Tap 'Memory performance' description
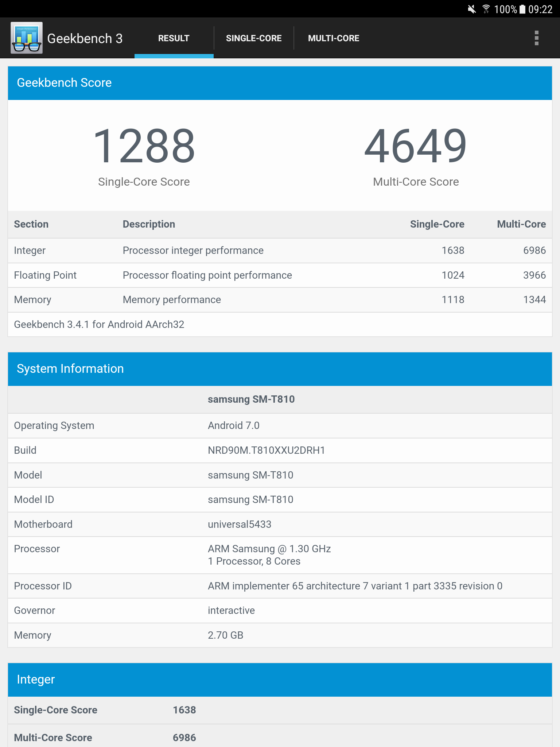 coord(172,300)
